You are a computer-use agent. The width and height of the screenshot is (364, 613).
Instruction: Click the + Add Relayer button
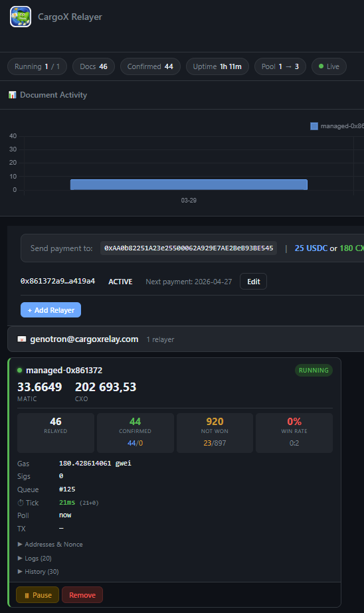51,310
